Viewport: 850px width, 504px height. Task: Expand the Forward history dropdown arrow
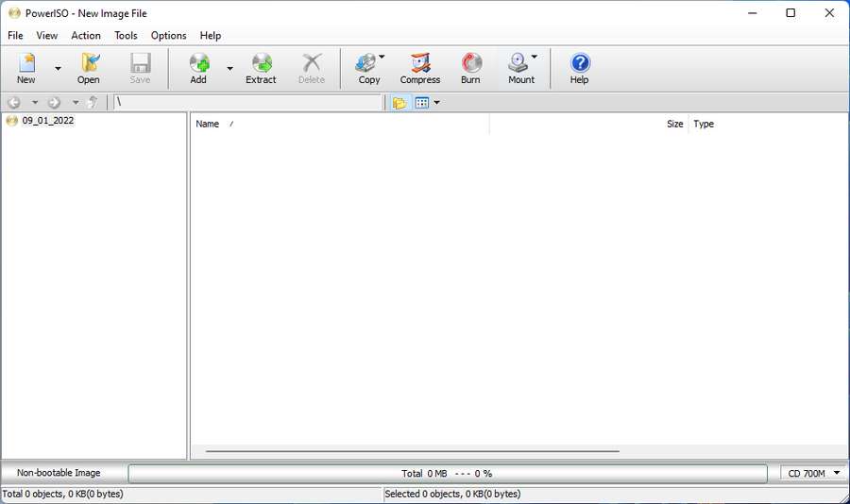coord(76,103)
